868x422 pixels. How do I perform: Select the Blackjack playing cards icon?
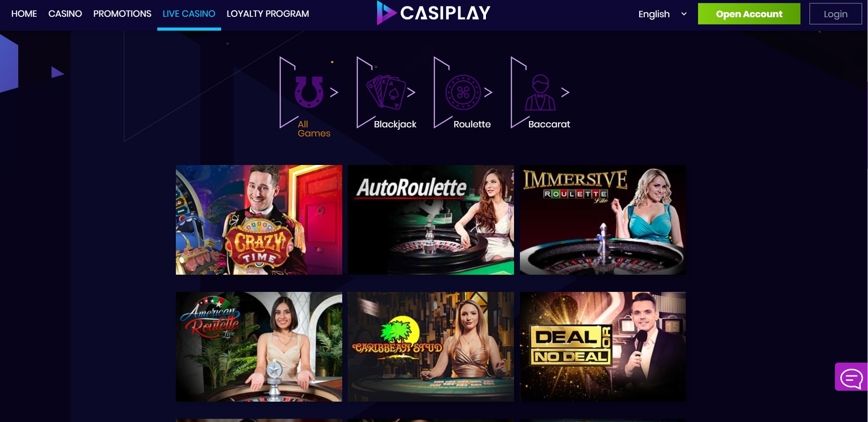point(386,92)
